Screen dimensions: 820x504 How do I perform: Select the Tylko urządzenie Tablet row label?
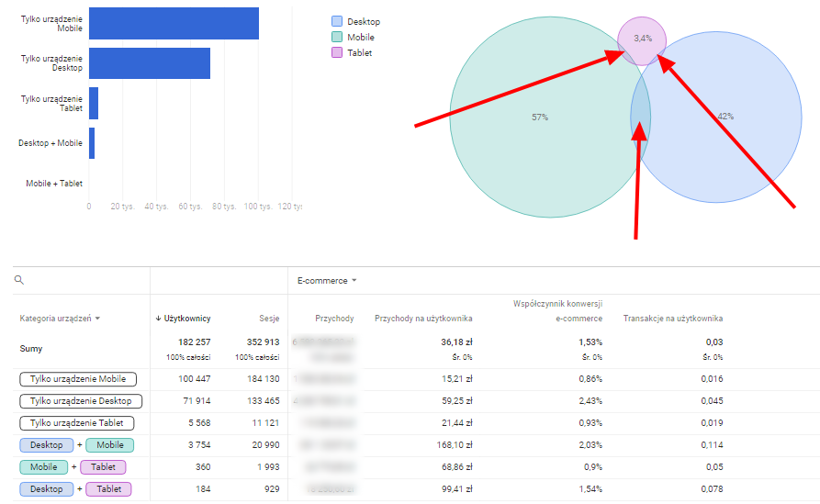[x=77, y=423]
